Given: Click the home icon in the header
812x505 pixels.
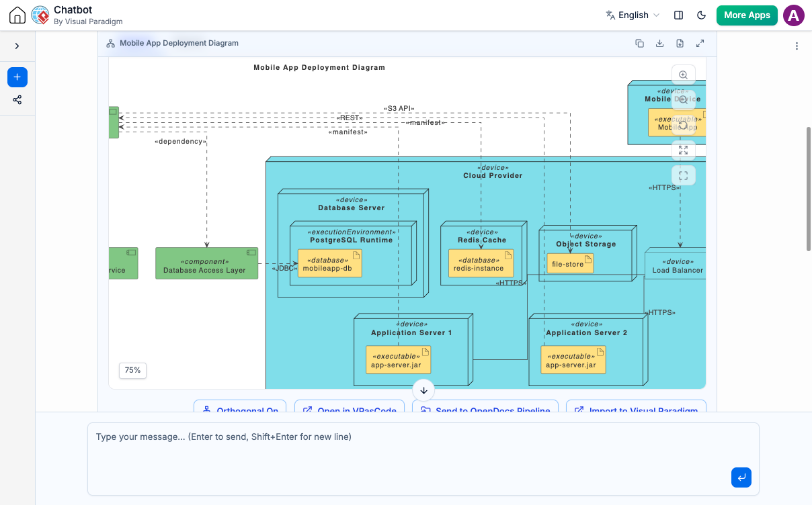Looking at the screenshot, I should [x=17, y=15].
